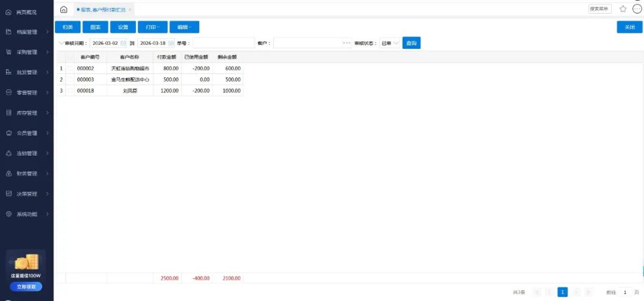Open the end date calendar picker icon
644x301 pixels.
click(171, 44)
